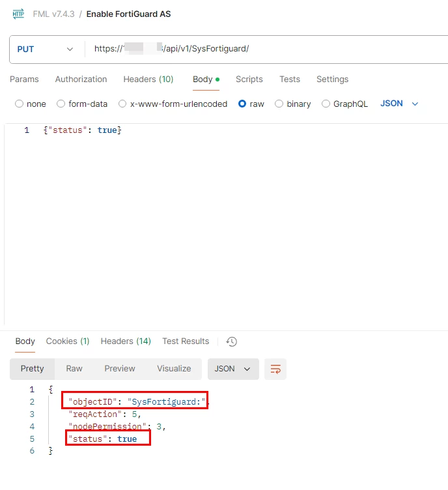Open raw body JSON format dropdown
The width and height of the screenshot is (448, 490).
(399, 104)
